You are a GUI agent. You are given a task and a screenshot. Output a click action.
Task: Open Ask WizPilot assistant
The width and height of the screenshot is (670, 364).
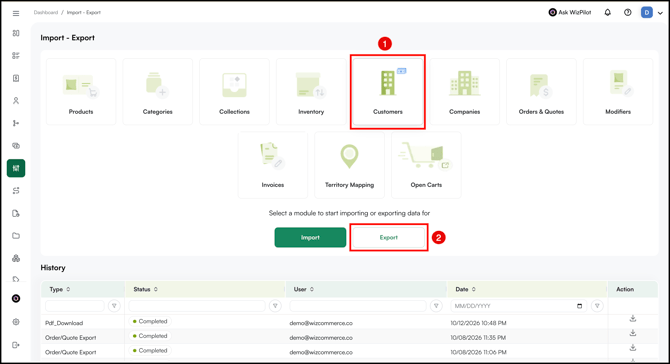(x=570, y=12)
